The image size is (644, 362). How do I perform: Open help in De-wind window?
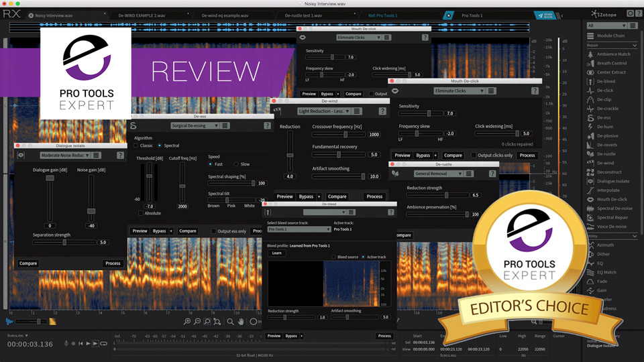[382, 111]
